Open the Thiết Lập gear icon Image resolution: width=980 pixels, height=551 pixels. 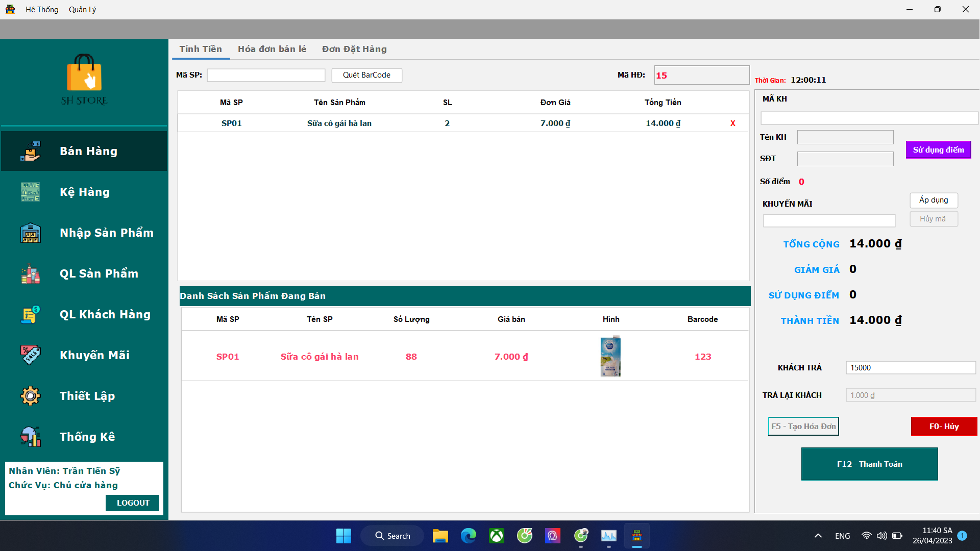click(x=30, y=396)
